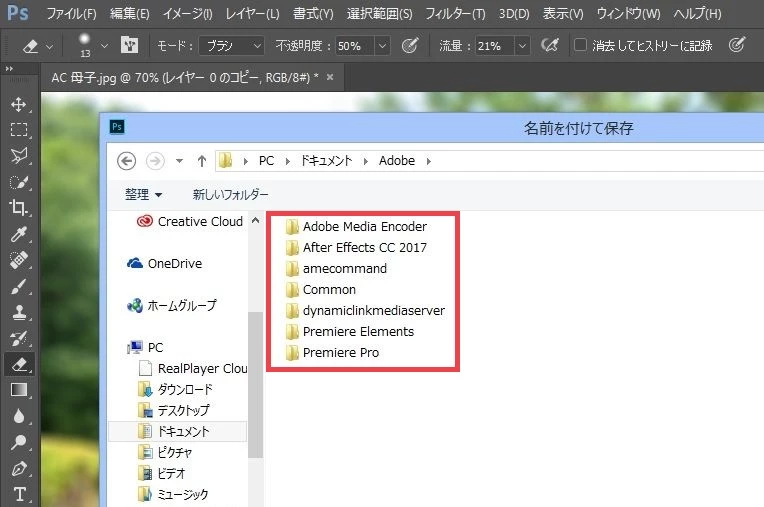
Task: Click the Back arrow in save dialog
Action: point(126,161)
